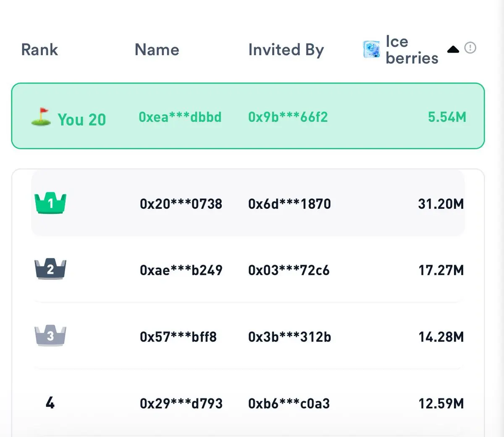Select name 0x29***d793
Viewport: 504px width, 437px height.
click(181, 403)
